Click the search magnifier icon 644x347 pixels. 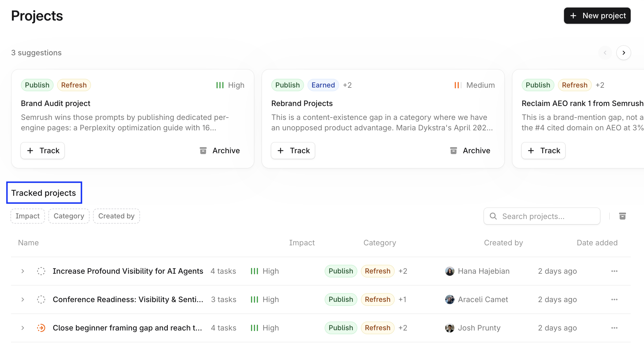click(493, 216)
